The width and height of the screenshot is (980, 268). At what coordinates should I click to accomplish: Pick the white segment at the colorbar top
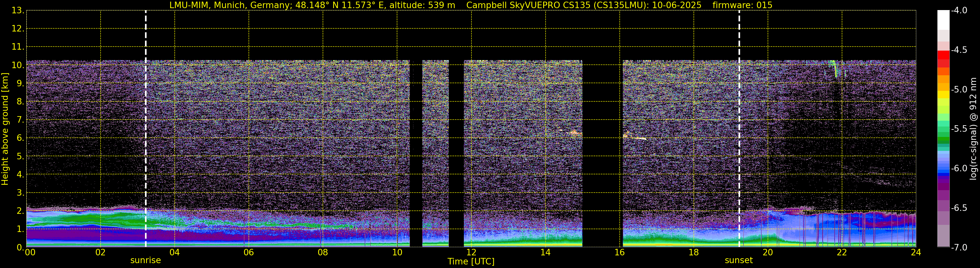coord(943,20)
